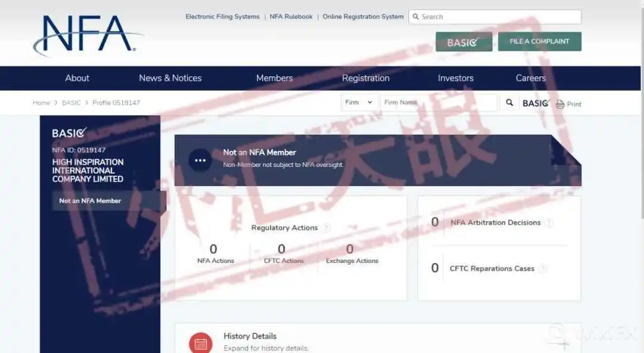Open the Members menu

point(274,78)
